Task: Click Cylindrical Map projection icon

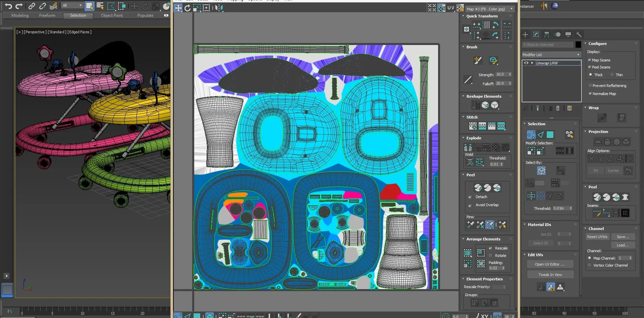Action: click(x=607, y=142)
